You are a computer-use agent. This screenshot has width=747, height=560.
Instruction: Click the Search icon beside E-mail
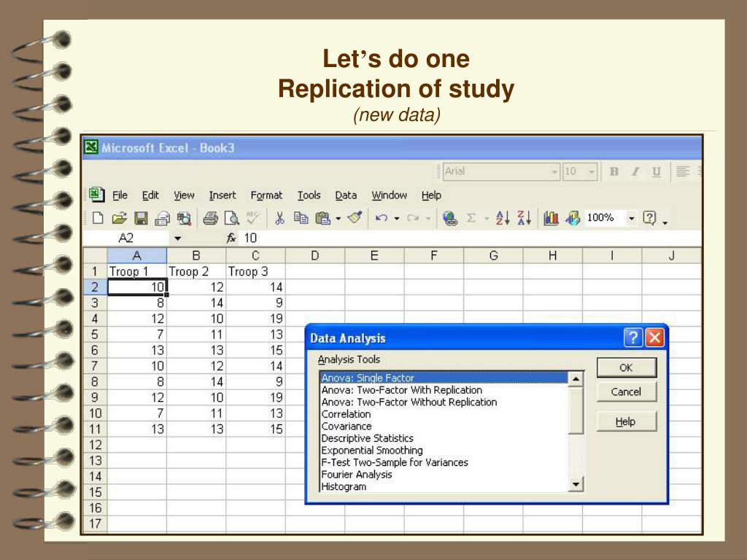[184, 218]
